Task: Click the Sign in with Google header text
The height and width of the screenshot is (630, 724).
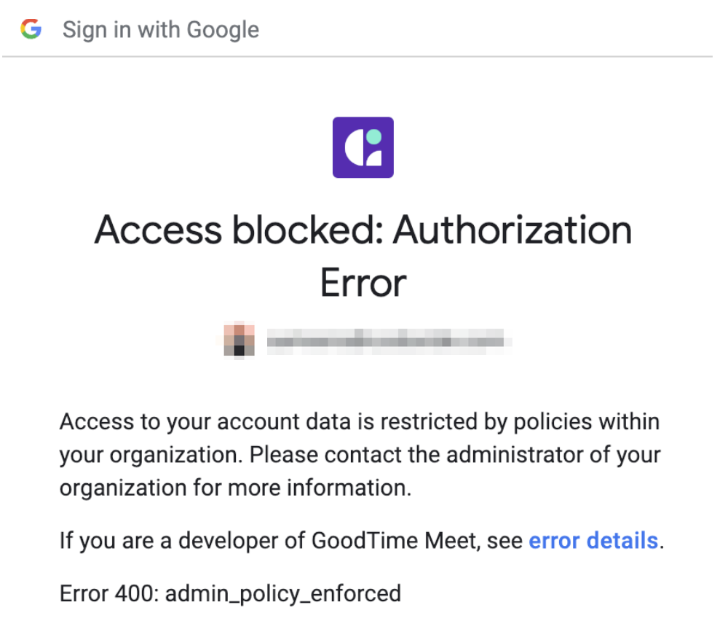Action: pyautogui.click(x=161, y=30)
